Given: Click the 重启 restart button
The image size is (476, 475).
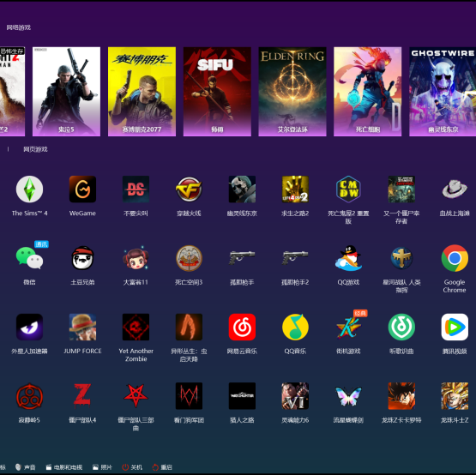Looking at the screenshot, I should 162,467.
